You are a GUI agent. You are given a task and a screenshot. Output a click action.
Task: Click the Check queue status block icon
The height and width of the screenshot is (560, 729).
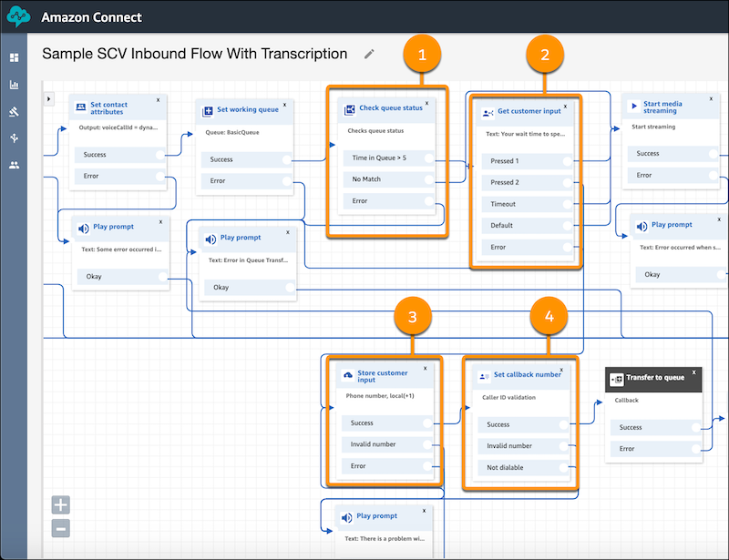pos(349,107)
